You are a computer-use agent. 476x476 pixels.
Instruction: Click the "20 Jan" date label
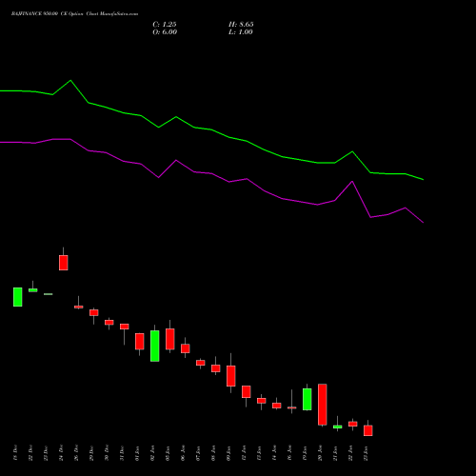pyautogui.click(x=320, y=453)
